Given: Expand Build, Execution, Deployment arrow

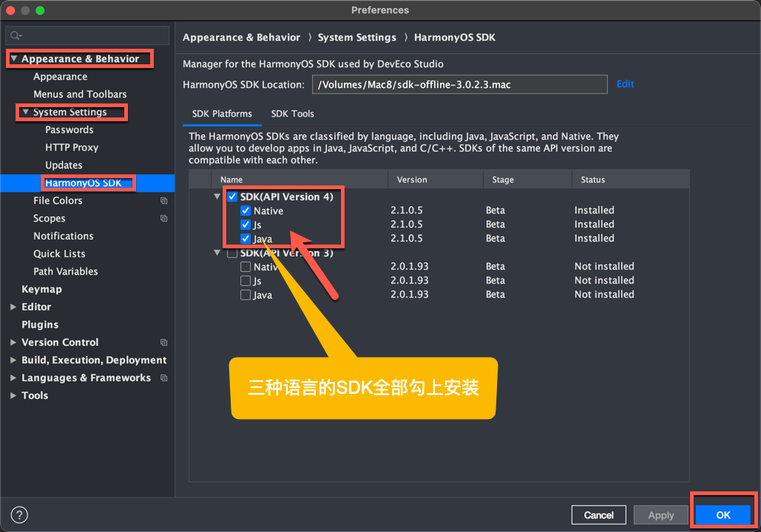Looking at the screenshot, I should (13, 360).
